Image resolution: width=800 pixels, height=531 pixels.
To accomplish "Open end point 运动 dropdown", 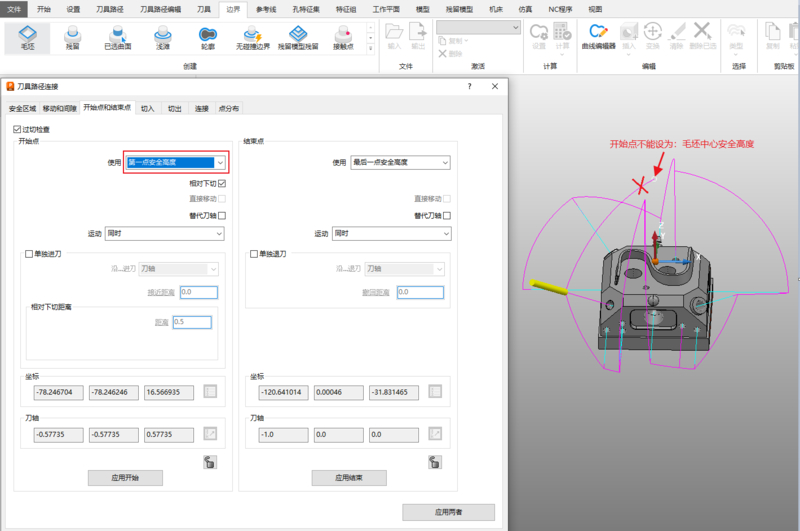I will tap(392, 234).
